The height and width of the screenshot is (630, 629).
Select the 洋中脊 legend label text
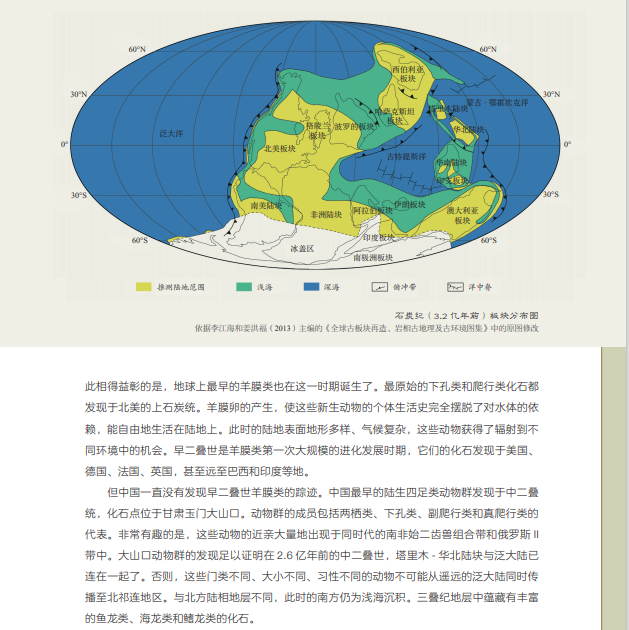480,287
